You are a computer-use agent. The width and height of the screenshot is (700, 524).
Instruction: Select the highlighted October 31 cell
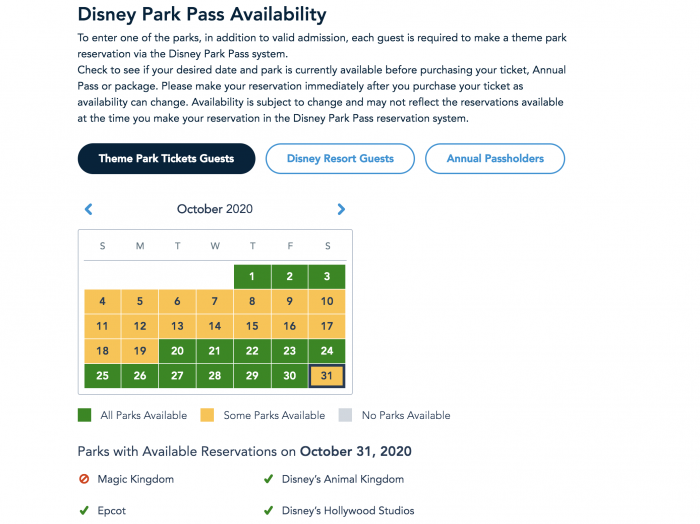click(327, 376)
